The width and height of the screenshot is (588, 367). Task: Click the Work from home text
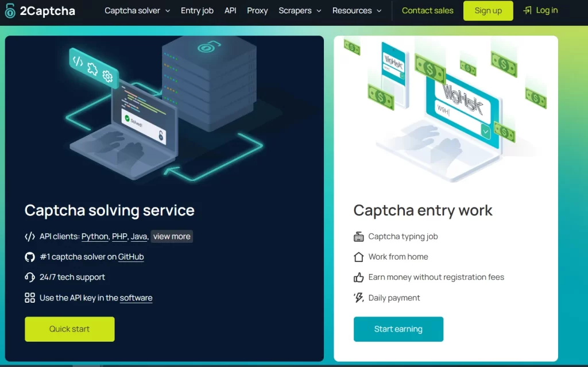click(399, 257)
